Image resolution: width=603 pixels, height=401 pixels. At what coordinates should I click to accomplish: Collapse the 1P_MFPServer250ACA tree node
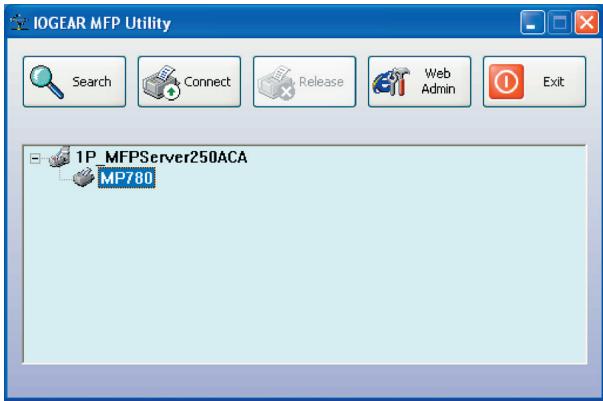pos(35,158)
